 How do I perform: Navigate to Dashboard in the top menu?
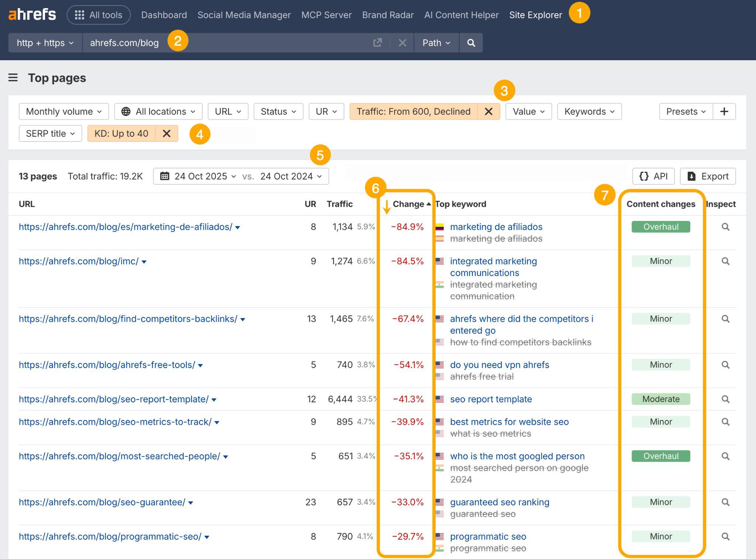[x=164, y=15]
